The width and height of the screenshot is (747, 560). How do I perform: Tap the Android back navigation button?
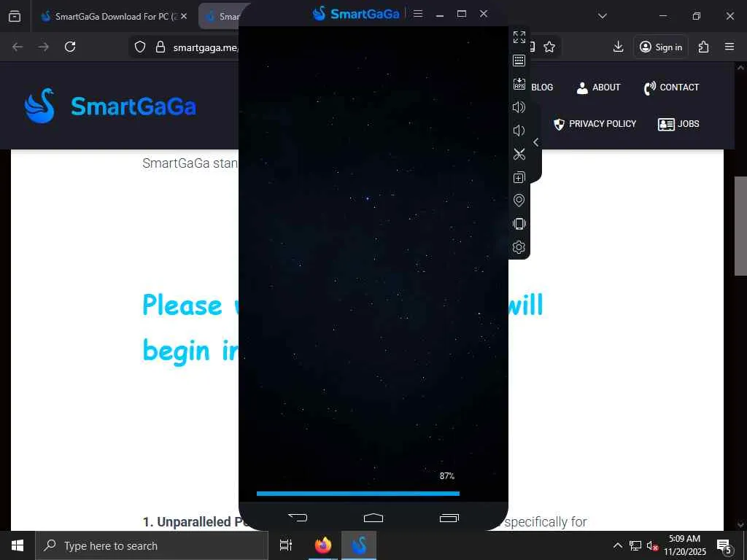click(298, 517)
